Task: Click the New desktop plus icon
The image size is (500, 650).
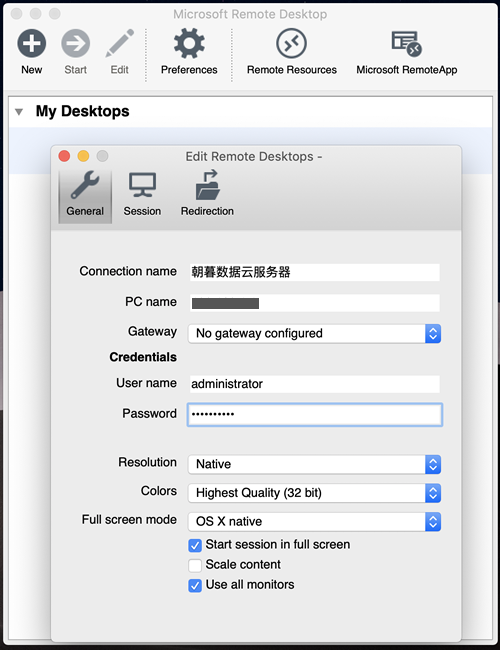Action: [32, 43]
